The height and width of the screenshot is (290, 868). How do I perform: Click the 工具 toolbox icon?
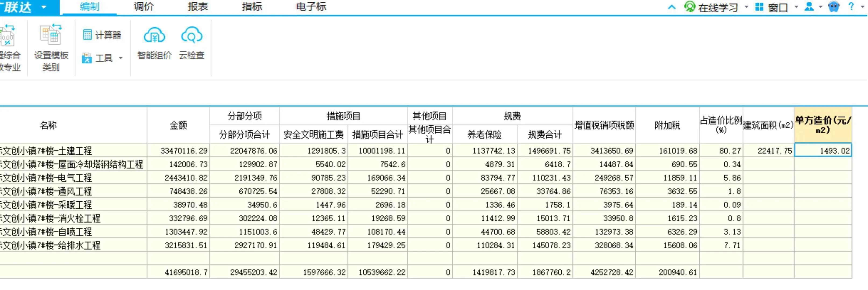(87, 58)
